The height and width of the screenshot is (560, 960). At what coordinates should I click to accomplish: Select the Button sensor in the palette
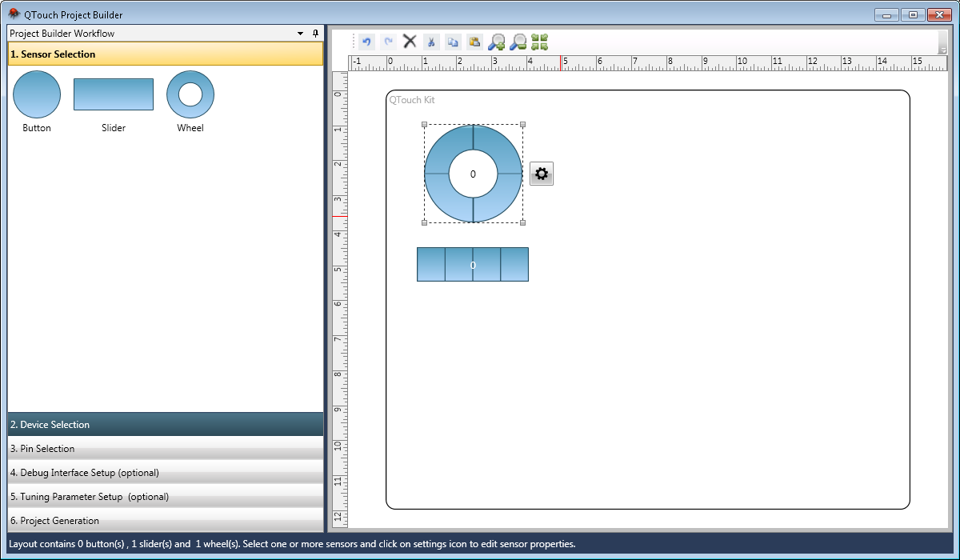tap(37, 94)
